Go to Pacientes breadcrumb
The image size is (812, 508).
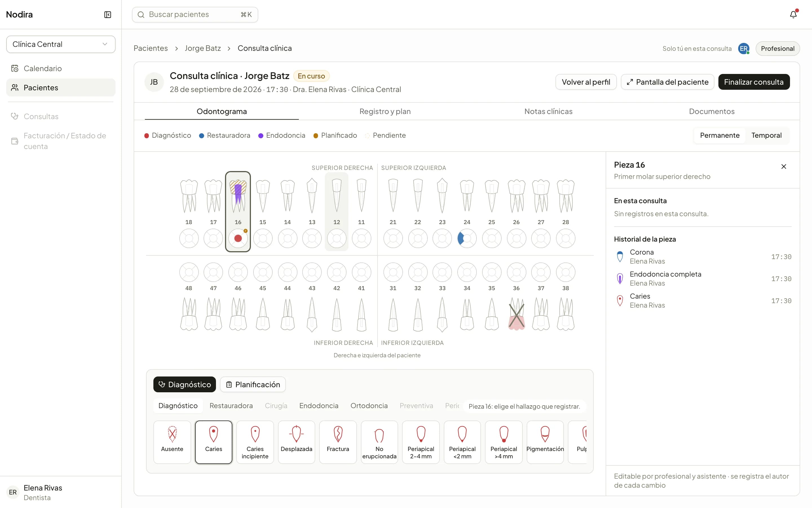[x=151, y=48]
